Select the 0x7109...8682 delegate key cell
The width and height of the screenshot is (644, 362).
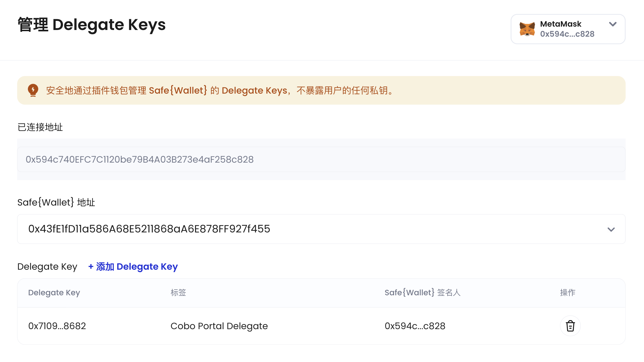tap(57, 326)
